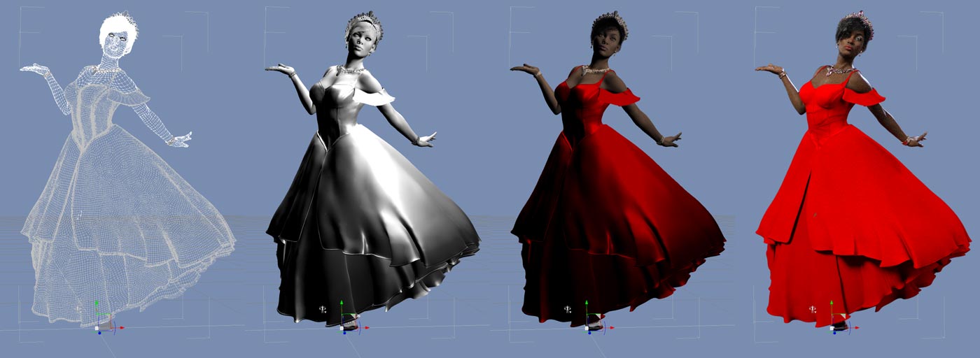Click the blue Z-axis handle below the gray shaded figure
This screenshot has width=980, height=358.
[x=344, y=333]
